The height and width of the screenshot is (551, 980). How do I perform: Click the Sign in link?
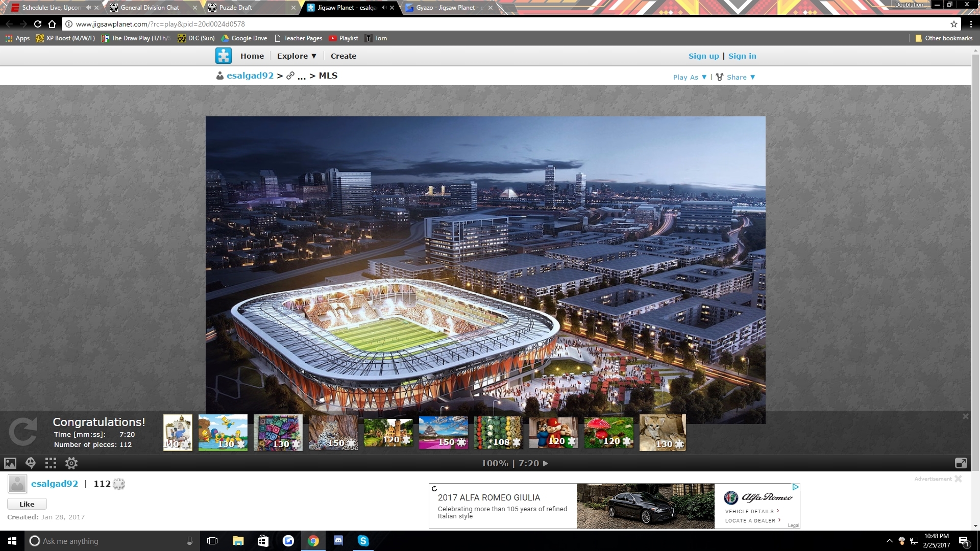coord(742,56)
